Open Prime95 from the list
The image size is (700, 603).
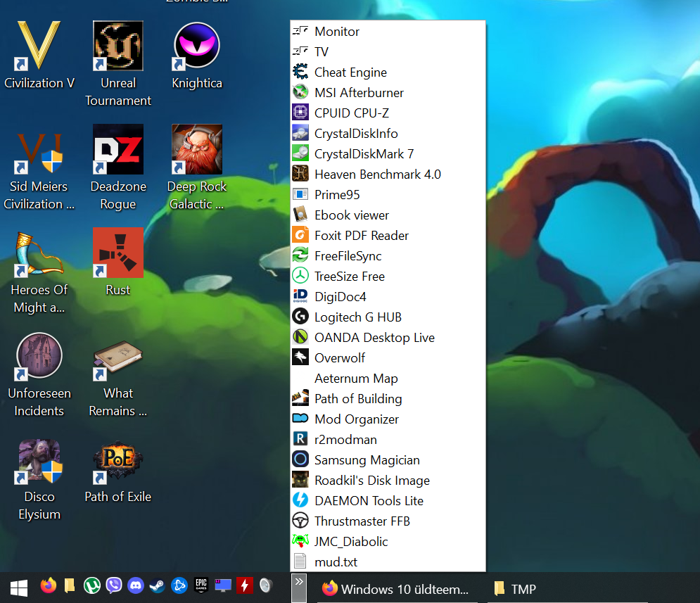[388, 195]
